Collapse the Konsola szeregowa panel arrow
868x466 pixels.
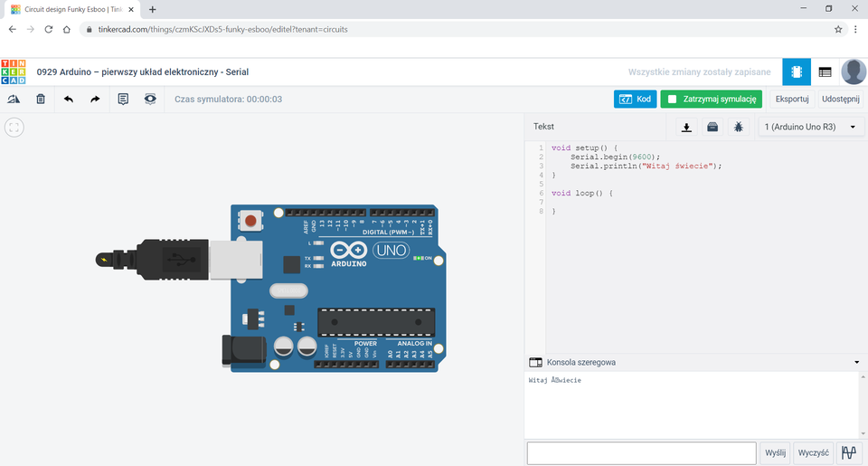coord(857,362)
